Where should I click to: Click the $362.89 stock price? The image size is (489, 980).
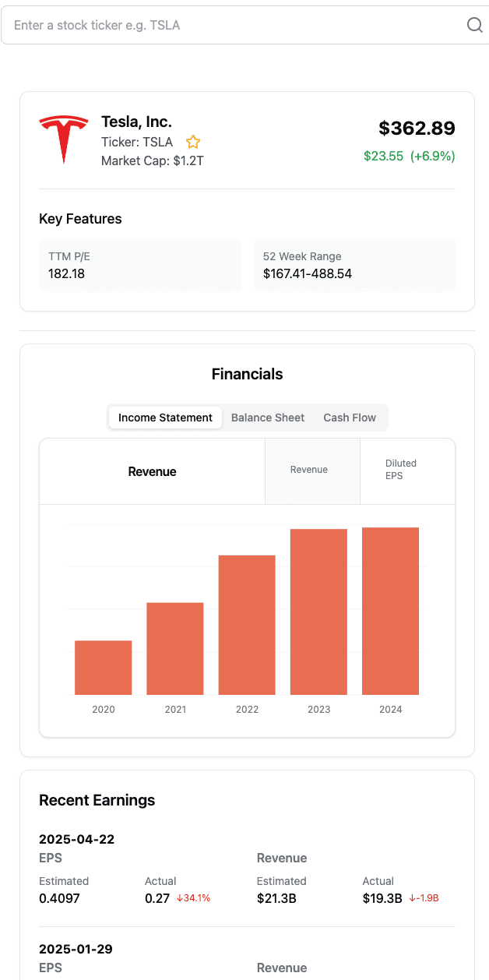point(417,129)
